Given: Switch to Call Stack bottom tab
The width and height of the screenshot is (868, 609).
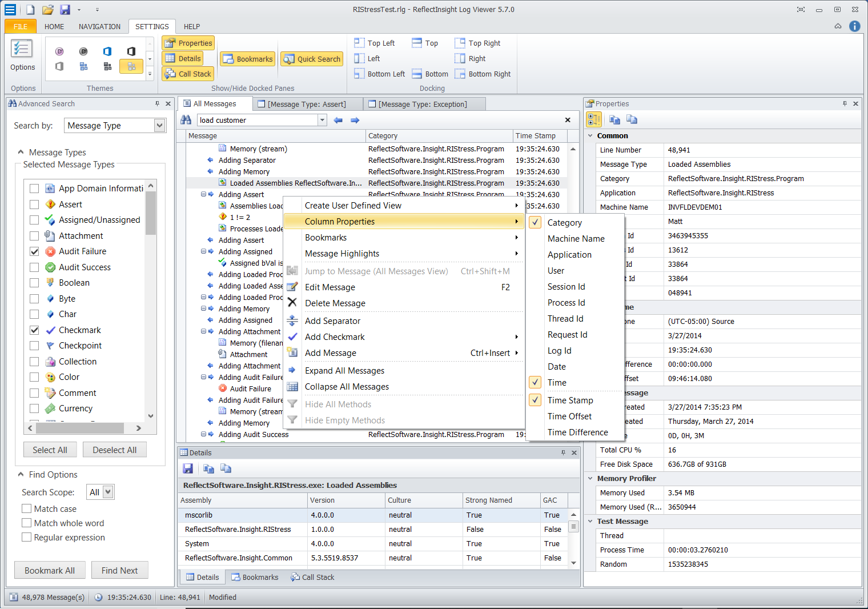Looking at the screenshot, I should click(312, 577).
